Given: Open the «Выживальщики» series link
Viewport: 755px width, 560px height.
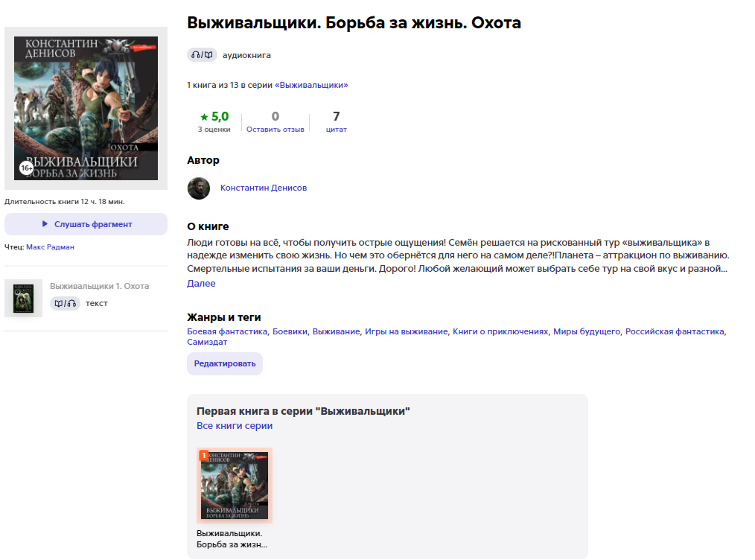Looking at the screenshot, I should click(311, 85).
